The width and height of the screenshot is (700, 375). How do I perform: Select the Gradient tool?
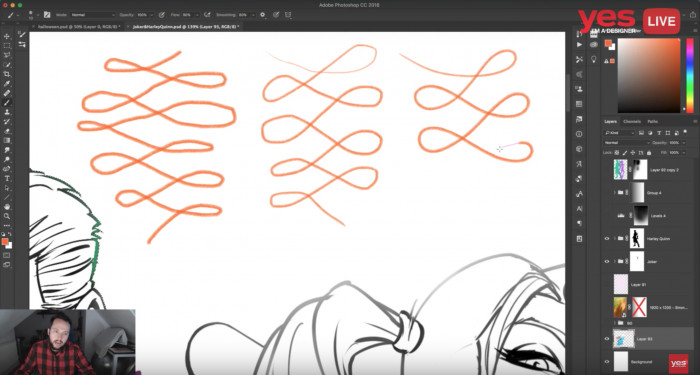(7, 141)
